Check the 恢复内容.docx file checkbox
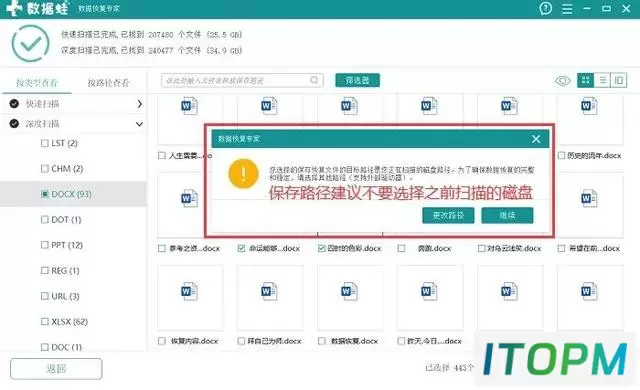The image size is (640, 390). point(162,341)
